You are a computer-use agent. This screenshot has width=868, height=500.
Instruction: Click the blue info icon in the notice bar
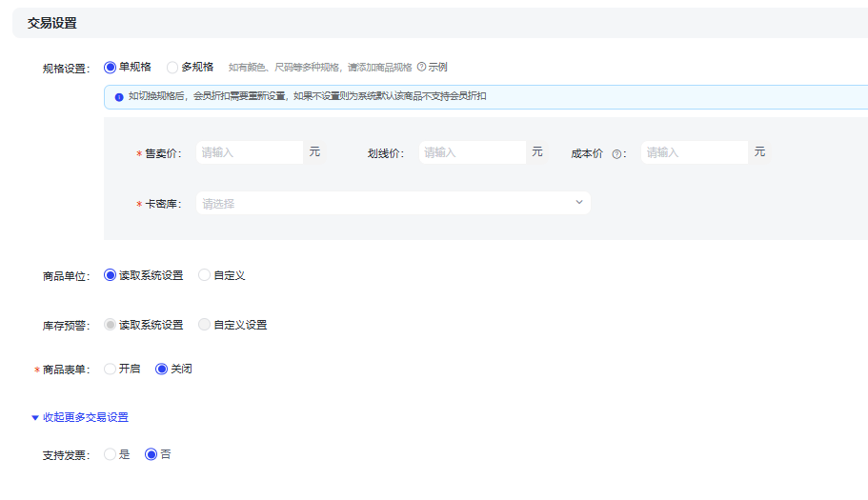pos(119,97)
